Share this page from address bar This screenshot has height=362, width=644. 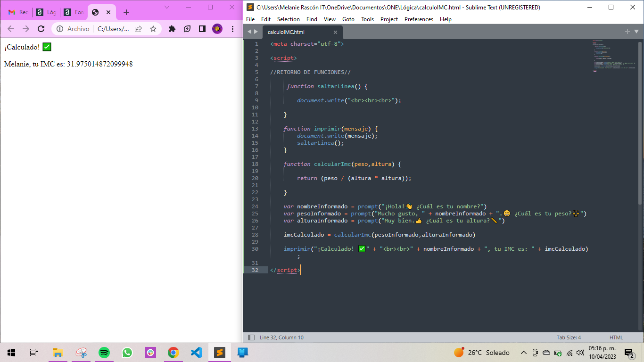[138, 29]
